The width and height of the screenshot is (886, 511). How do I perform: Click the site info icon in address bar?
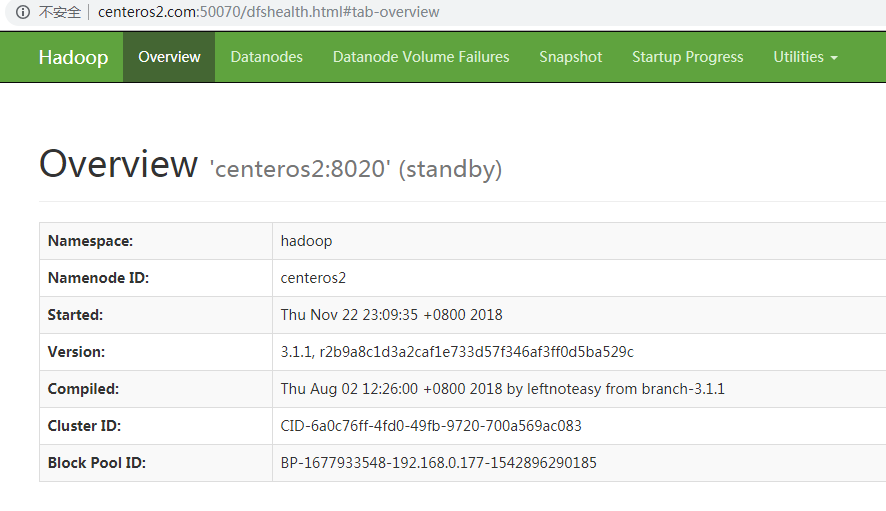coord(23,12)
